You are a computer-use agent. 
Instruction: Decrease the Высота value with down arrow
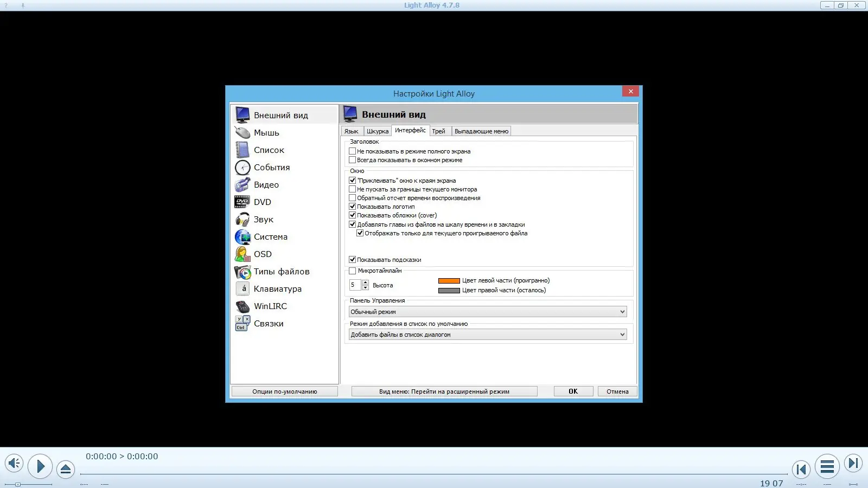[x=365, y=287]
